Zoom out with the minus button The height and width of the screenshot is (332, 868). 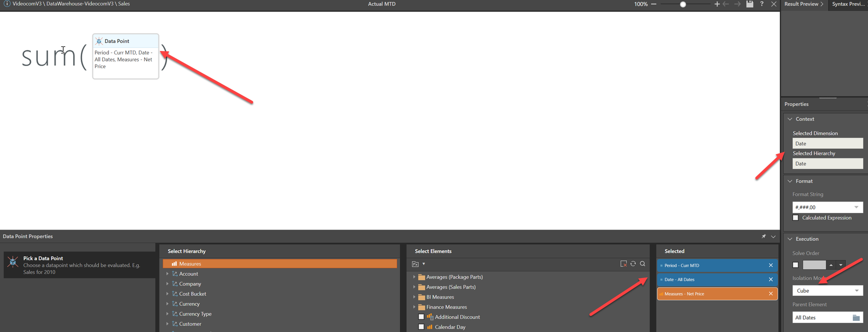[654, 4]
